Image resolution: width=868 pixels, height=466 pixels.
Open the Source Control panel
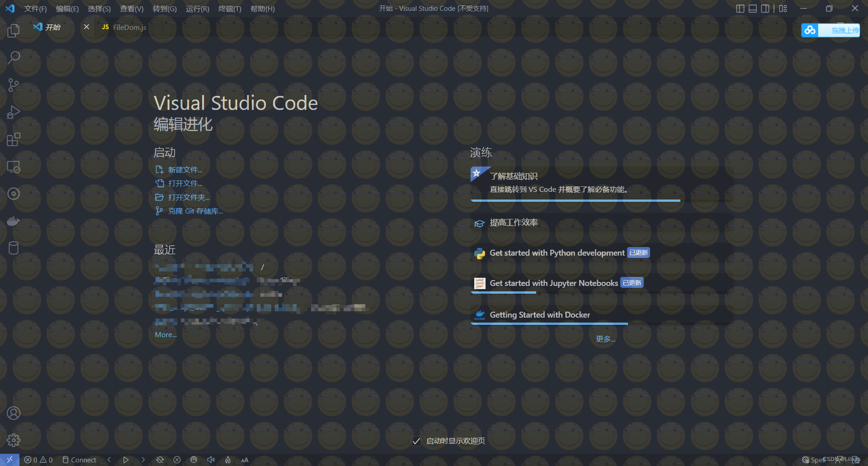(14, 85)
